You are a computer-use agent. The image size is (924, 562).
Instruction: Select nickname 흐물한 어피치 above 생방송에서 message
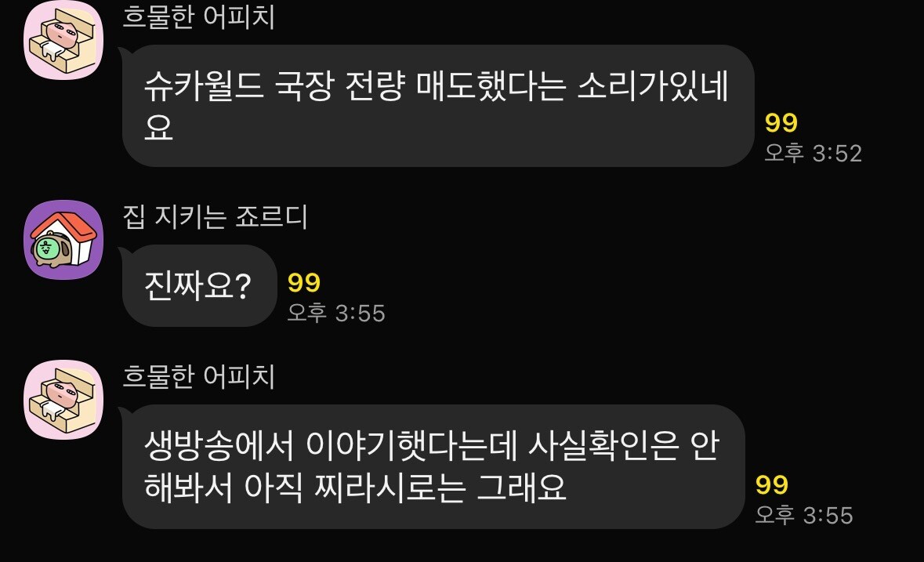[x=198, y=376]
